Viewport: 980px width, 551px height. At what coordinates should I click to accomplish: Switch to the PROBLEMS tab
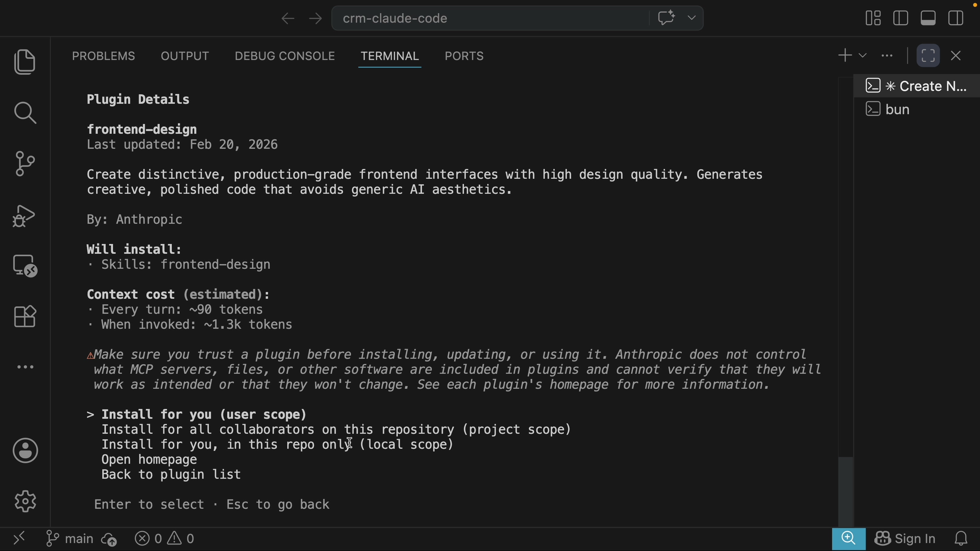pos(104,56)
